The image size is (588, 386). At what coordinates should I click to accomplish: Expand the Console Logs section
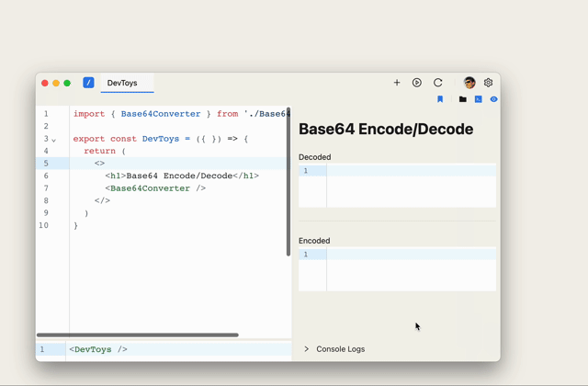pos(307,349)
